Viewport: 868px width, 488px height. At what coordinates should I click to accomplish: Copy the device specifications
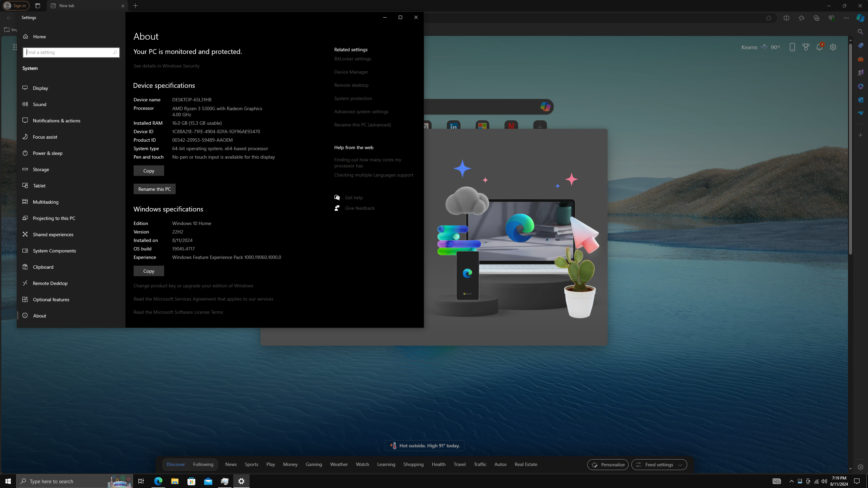149,171
